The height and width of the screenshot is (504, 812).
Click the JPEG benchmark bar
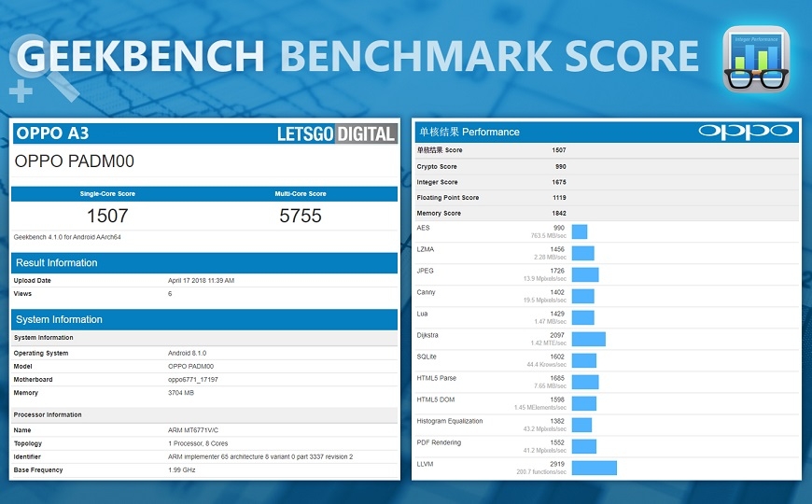[x=585, y=274]
